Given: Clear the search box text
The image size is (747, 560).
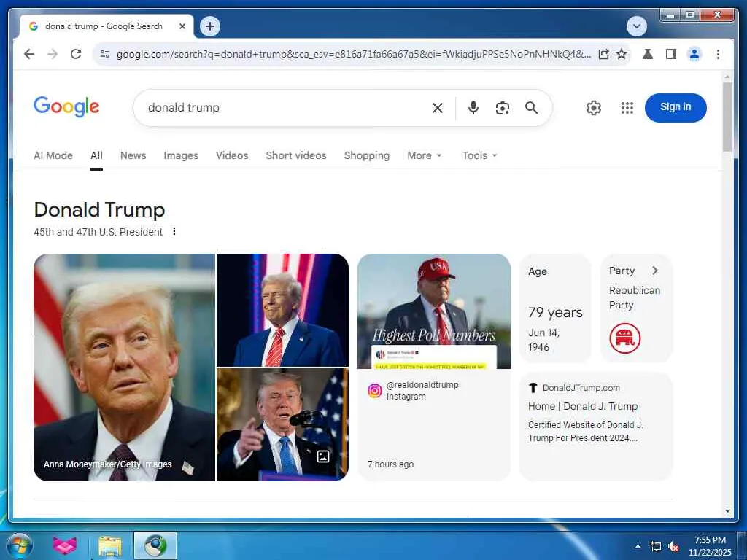Looking at the screenshot, I should click(438, 108).
